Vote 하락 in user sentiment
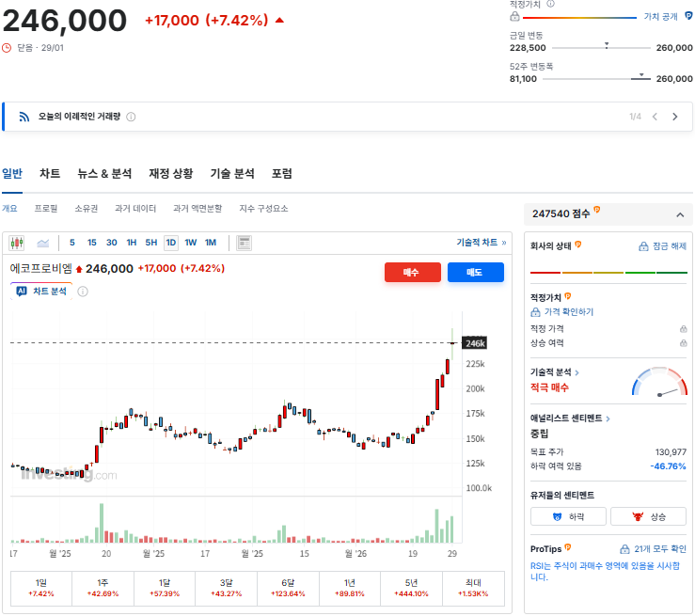 [x=568, y=516]
